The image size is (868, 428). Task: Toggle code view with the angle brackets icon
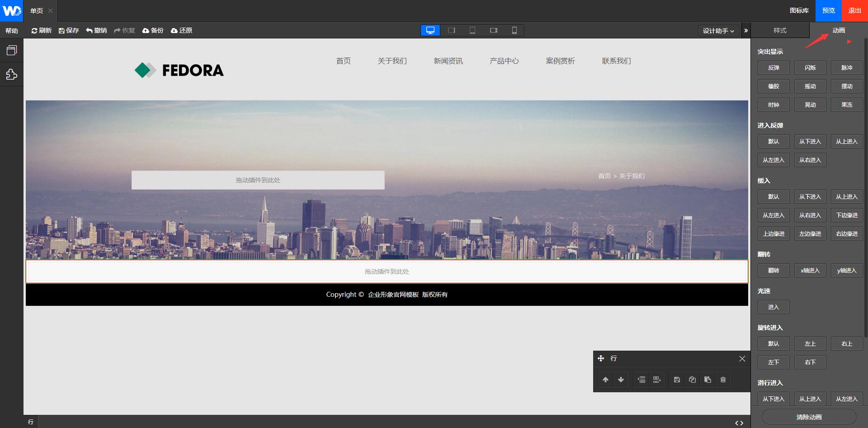(x=739, y=423)
